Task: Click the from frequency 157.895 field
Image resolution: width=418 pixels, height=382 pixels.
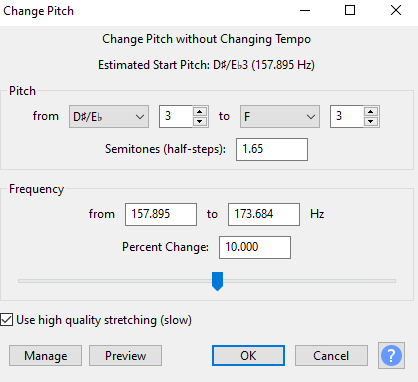Action: click(161, 214)
